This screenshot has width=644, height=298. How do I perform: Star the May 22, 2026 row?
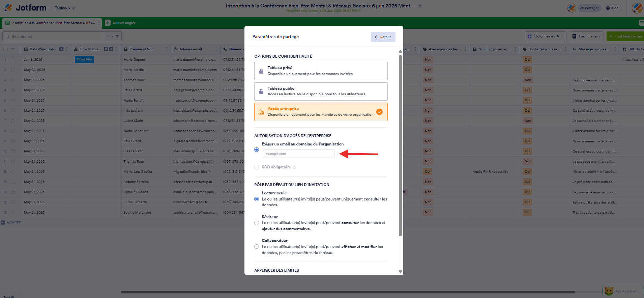(13, 70)
